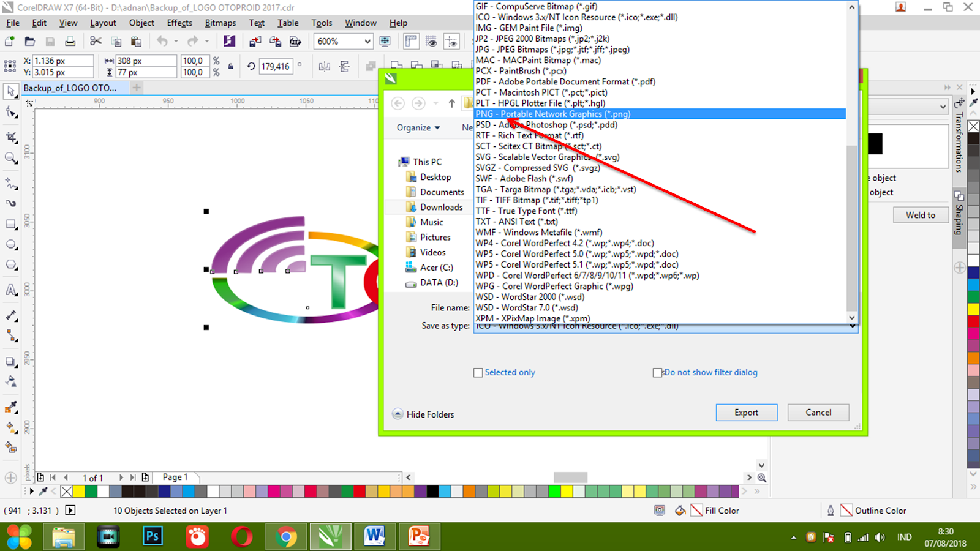Choose JPG - JPEG Bitmaps format
The width and height of the screenshot is (980, 551).
tap(660, 50)
